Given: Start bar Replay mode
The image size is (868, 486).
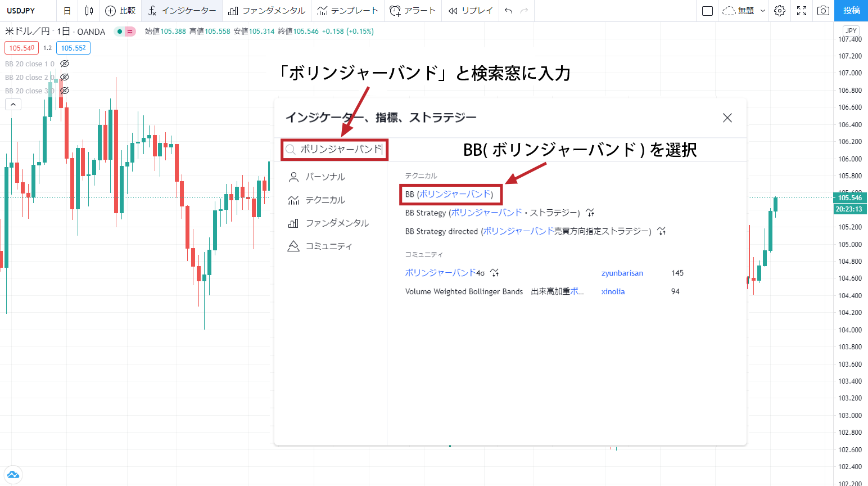Looking at the screenshot, I should [471, 11].
